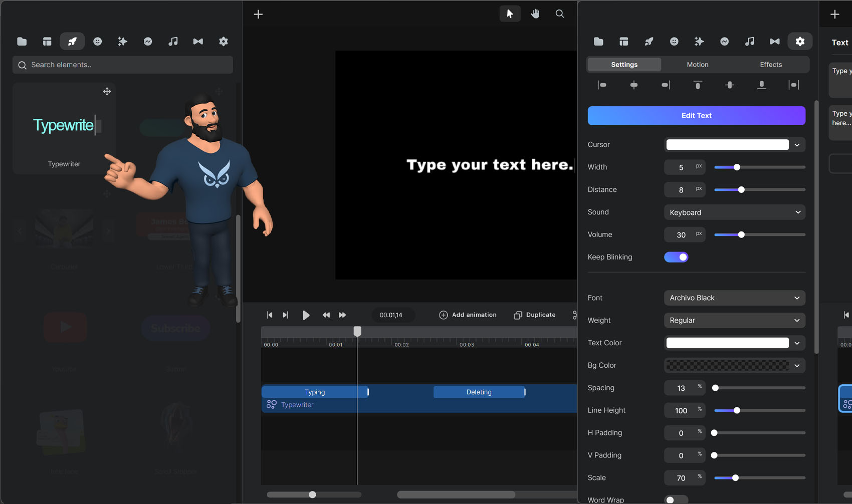Switch to the Effects tab
This screenshot has height=504, width=852.
click(770, 65)
